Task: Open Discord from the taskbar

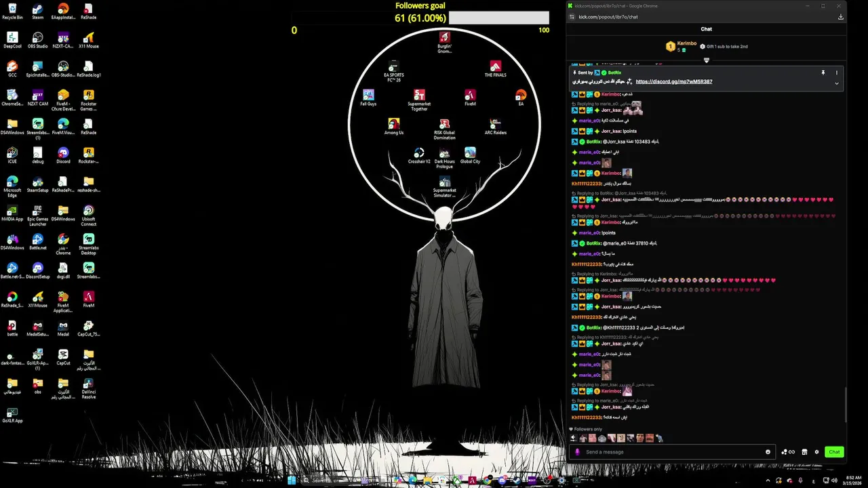Action: pos(502,481)
